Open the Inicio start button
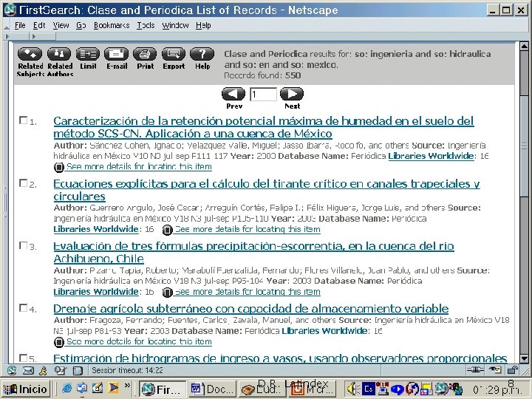The width and height of the screenshot is (532, 399). coord(25,389)
